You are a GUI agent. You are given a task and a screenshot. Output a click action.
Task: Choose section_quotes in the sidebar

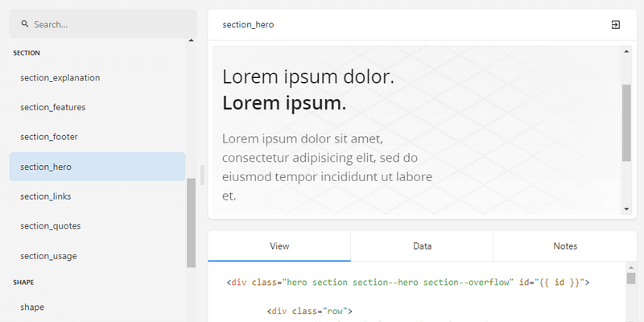coord(51,226)
